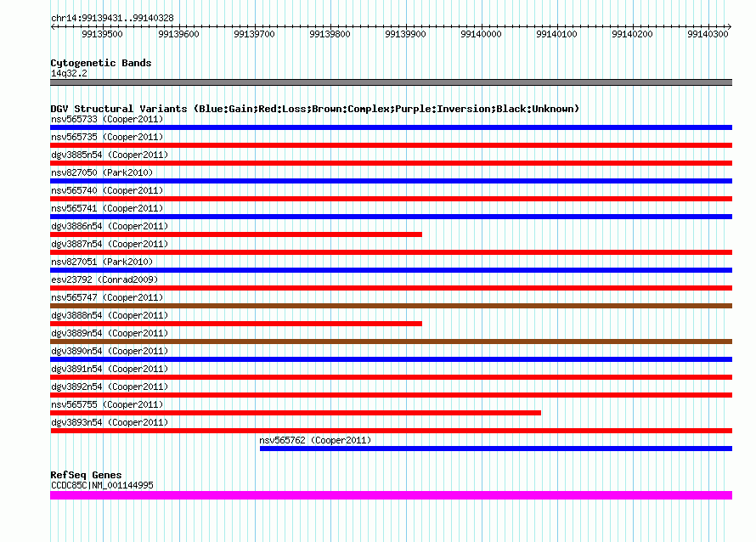
Task: Open the nsv827050 (Park2010) blue bar
Action: pos(391,181)
